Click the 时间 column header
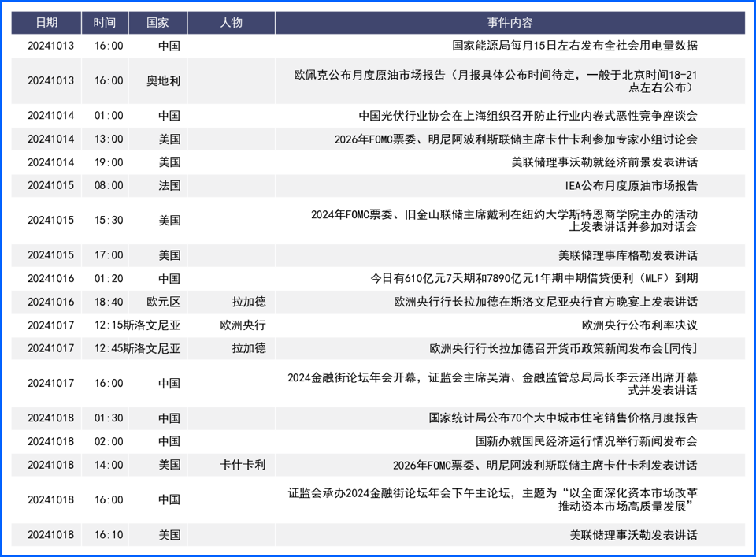This screenshot has width=756, height=557. [105, 23]
